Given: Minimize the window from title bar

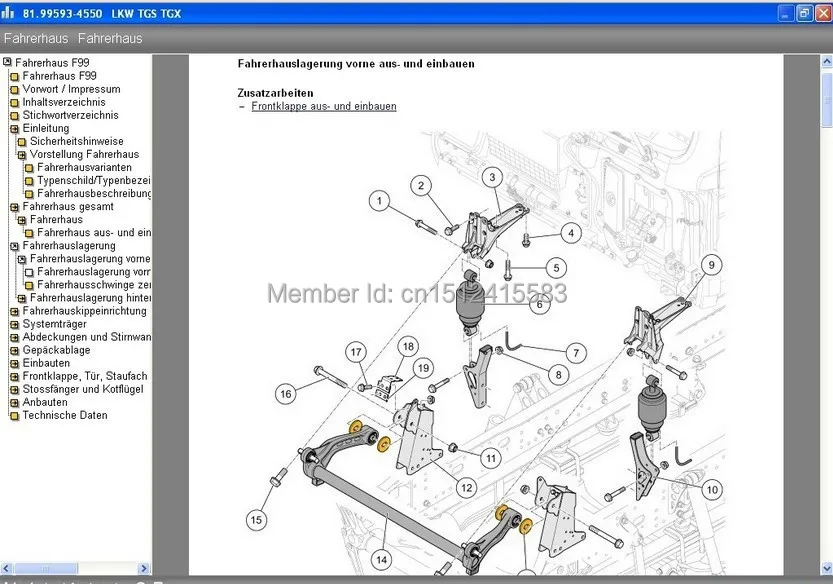Looking at the screenshot, I should tap(785, 13).
